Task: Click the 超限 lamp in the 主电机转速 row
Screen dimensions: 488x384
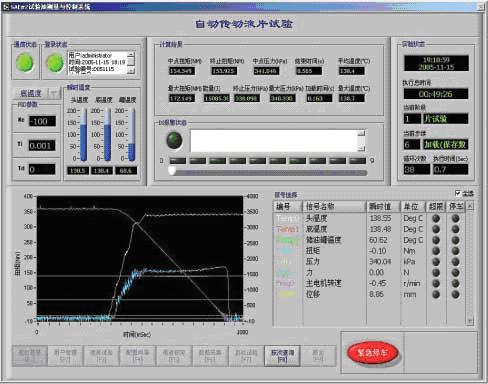Action: 436,283
